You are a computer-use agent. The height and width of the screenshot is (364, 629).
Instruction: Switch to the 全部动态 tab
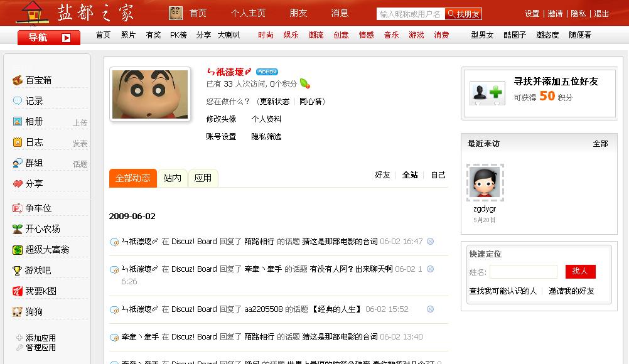(x=133, y=178)
